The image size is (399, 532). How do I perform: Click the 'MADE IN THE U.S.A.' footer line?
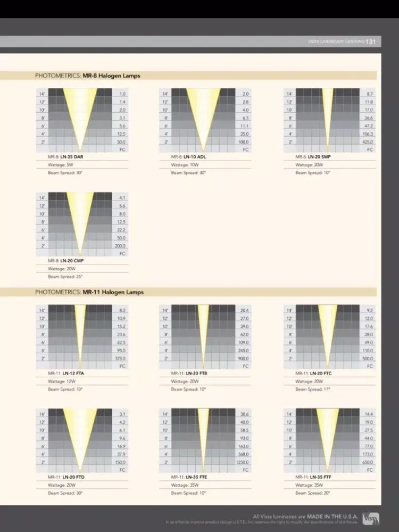pos(305,517)
